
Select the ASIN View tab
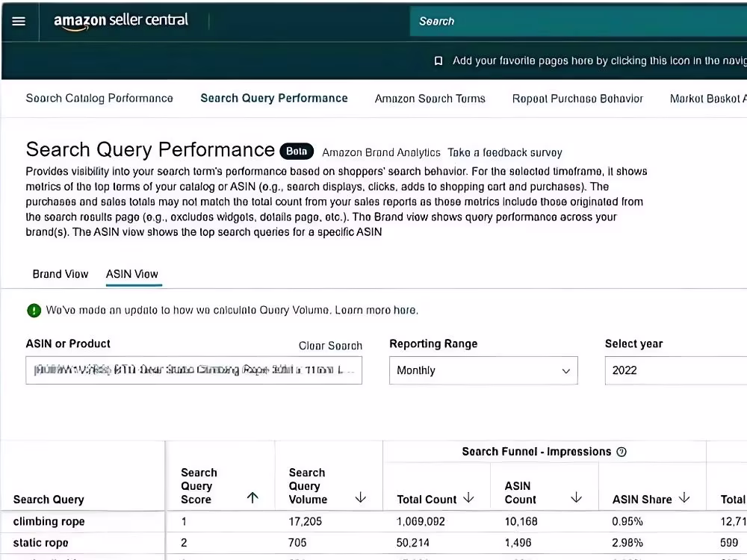pos(132,274)
